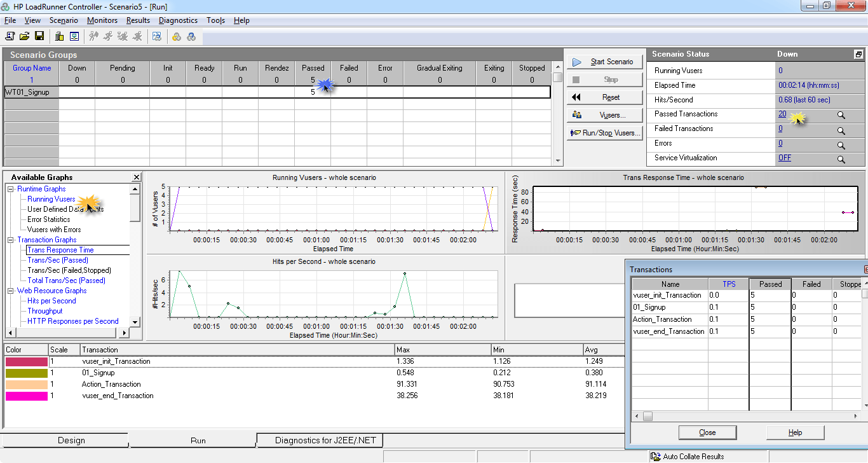Select Throughput in the graphs tree

tap(44, 311)
